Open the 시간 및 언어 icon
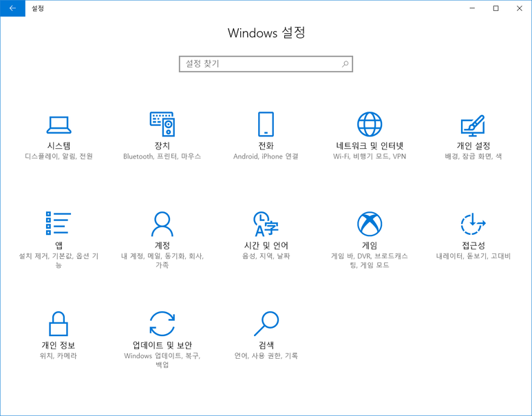The height and width of the screenshot is (416, 532). click(266, 224)
